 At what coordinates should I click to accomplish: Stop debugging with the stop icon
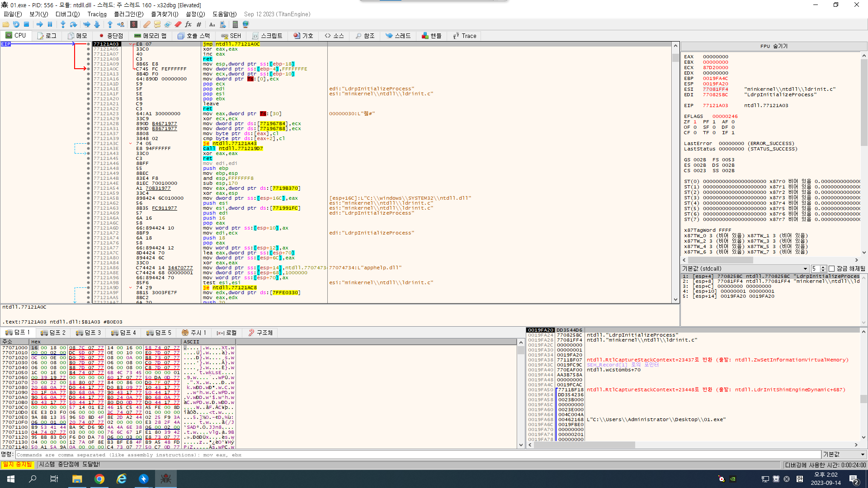(27, 24)
